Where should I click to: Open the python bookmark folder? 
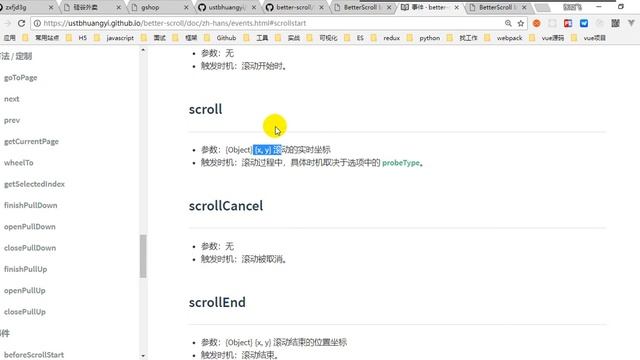coord(425,38)
